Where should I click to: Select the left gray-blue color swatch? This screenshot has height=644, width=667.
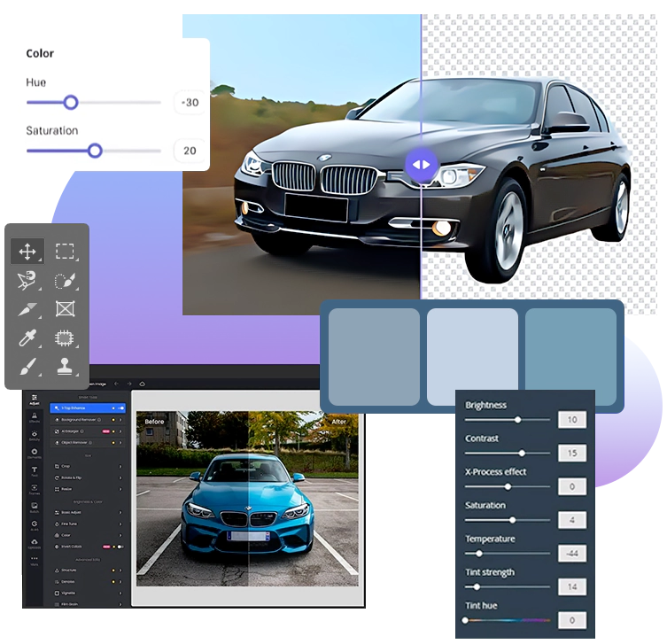pyautogui.click(x=374, y=356)
